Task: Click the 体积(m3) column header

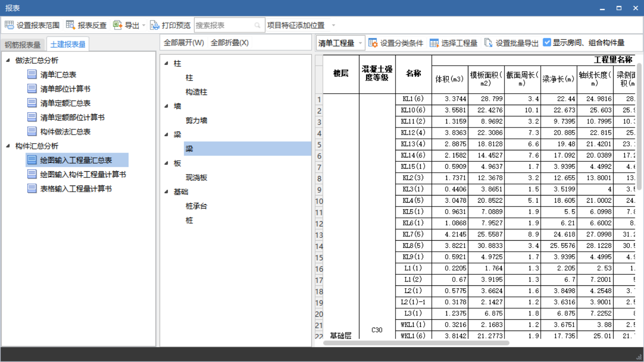Action: pos(450,79)
